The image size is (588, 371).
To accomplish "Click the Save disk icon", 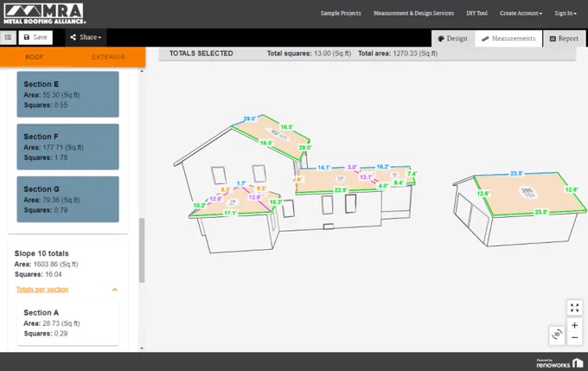I will [27, 37].
